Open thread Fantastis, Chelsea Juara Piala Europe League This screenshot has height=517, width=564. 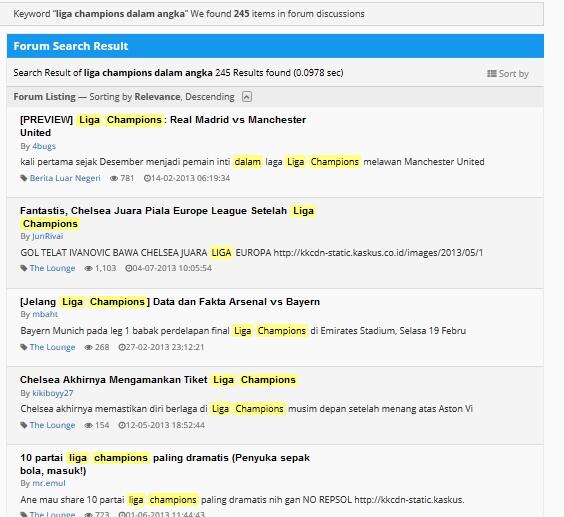167,217
